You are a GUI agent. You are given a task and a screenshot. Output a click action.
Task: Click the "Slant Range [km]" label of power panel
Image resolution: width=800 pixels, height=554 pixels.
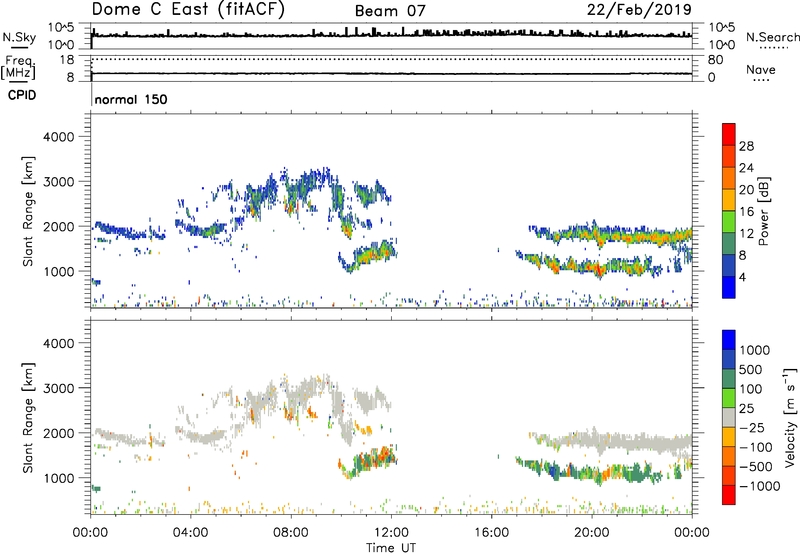point(28,211)
